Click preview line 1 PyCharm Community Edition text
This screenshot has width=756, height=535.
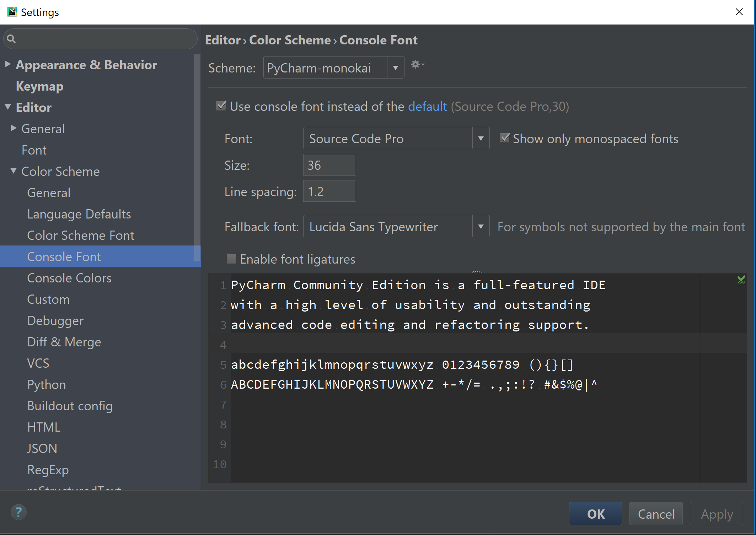click(418, 285)
